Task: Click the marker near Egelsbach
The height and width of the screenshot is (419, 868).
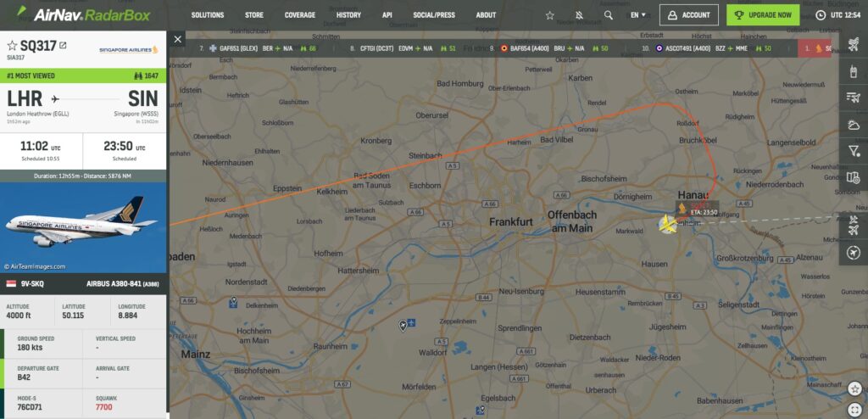Action: point(481,411)
